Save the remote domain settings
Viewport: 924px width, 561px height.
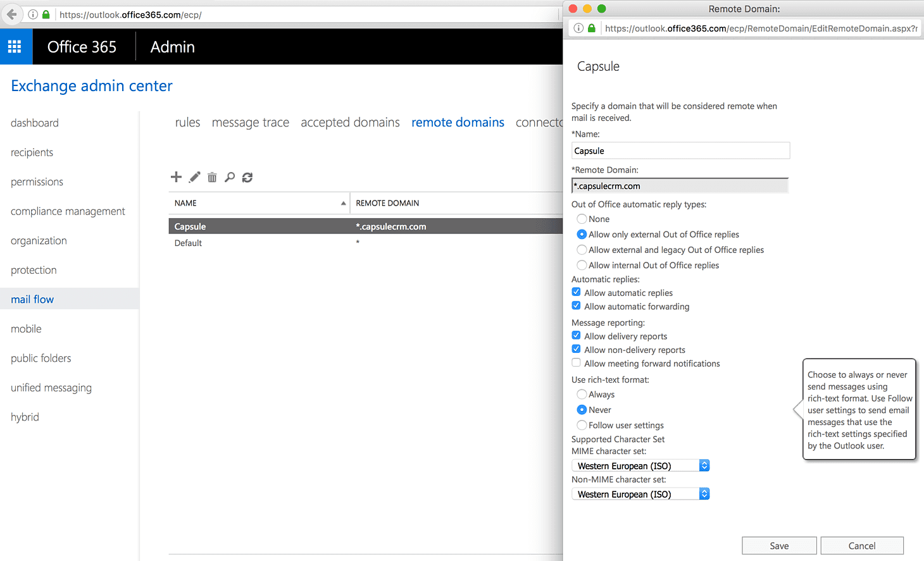coord(779,546)
